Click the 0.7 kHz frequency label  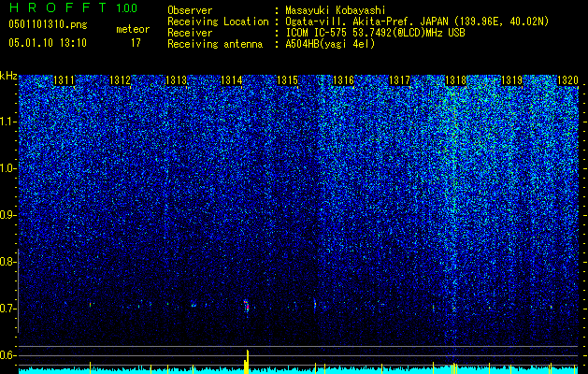click(8, 309)
